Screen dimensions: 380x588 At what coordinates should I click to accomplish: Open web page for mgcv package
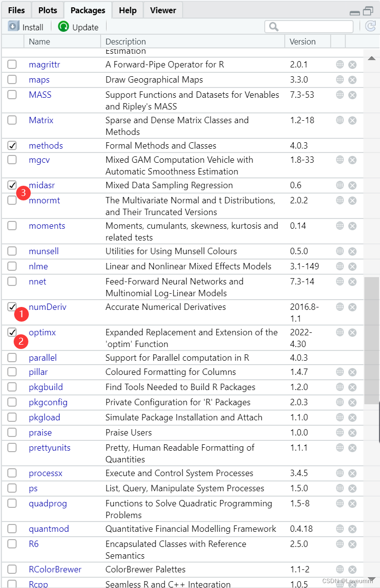(x=340, y=160)
